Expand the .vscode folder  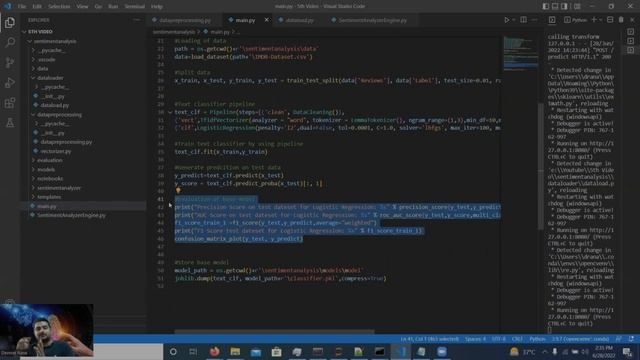83,60
